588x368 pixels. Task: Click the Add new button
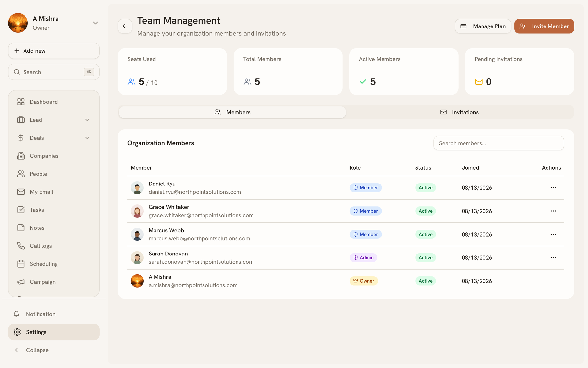pos(54,51)
